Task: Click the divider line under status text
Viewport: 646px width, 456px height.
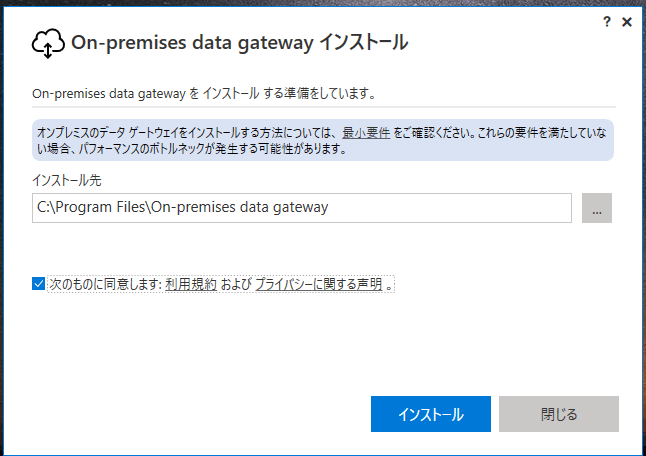Action: 322,107
